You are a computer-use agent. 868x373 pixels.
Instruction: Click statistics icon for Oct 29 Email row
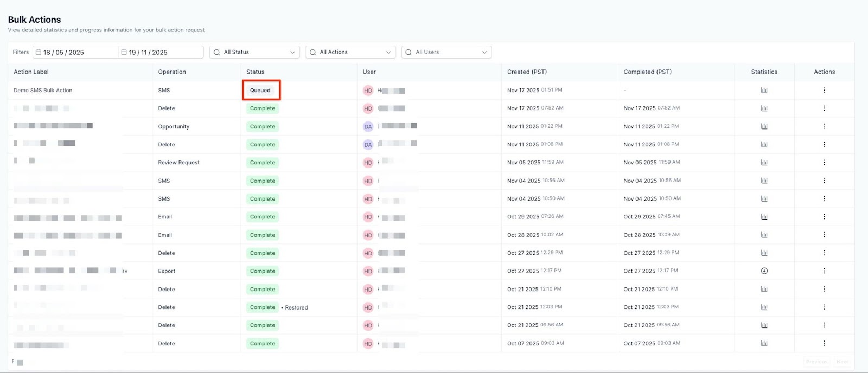point(764,217)
